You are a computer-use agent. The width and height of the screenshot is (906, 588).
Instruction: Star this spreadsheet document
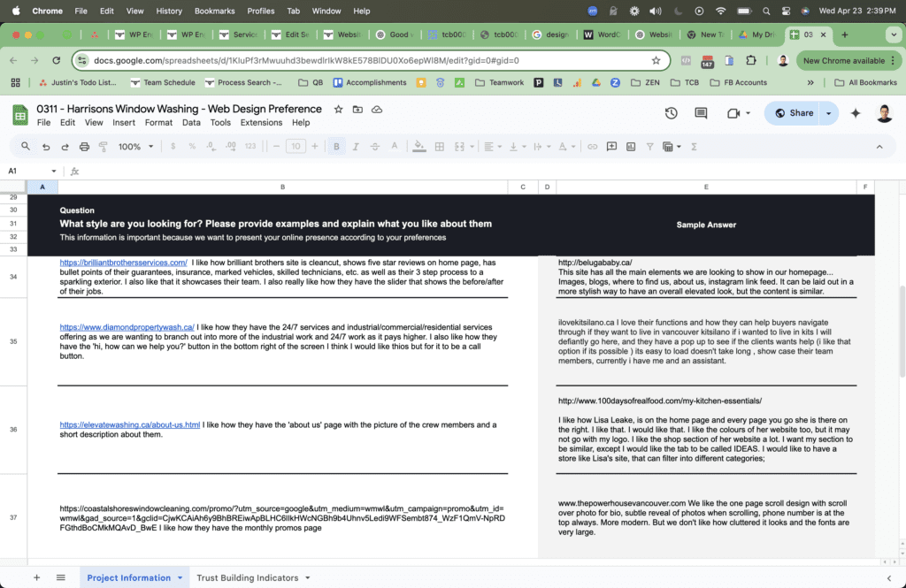pyautogui.click(x=338, y=109)
